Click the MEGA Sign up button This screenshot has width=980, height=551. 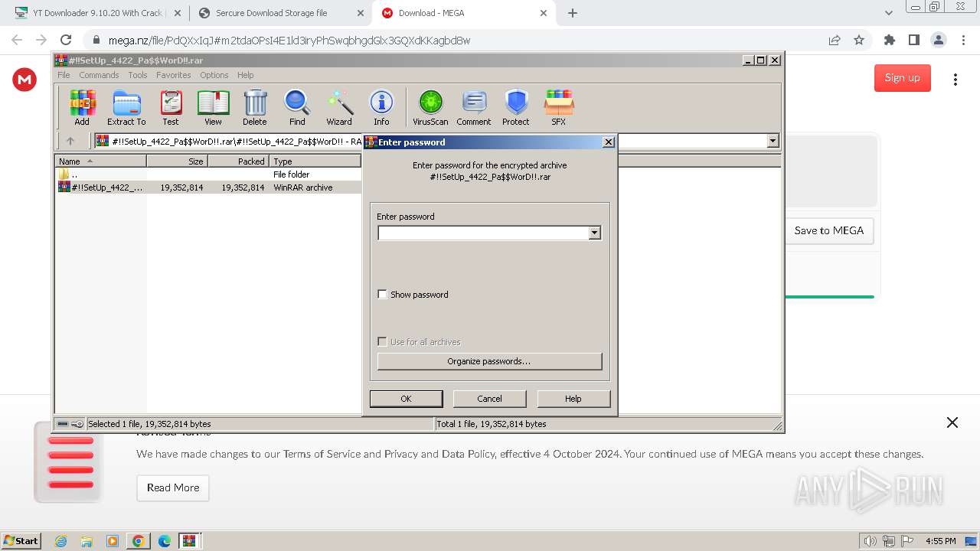coord(903,77)
